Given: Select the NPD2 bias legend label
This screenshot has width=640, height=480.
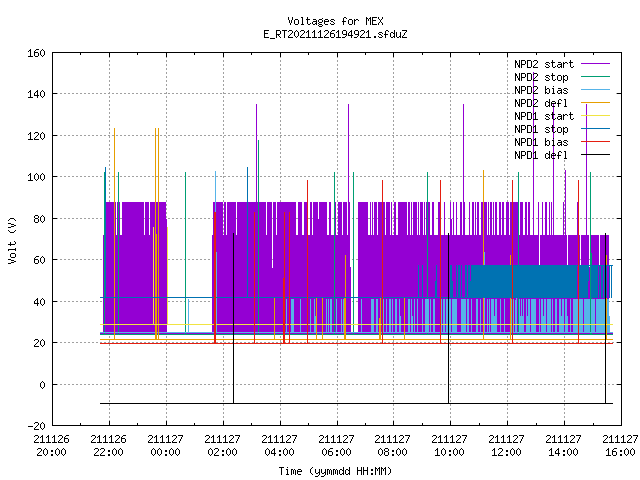Looking at the screenshot, I should [x=541, y=90].
